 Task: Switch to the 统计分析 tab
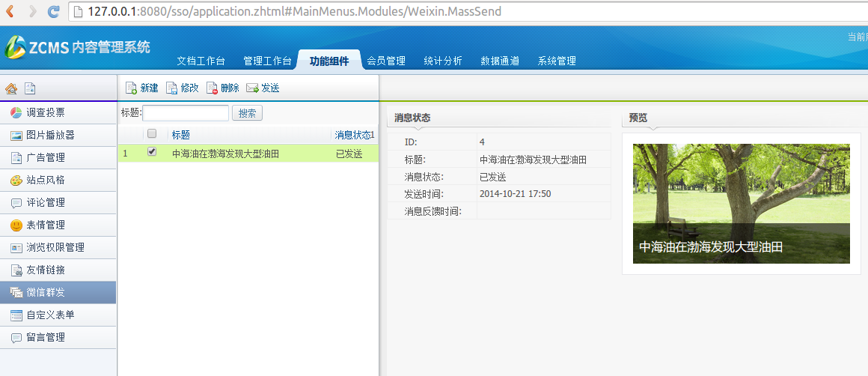tap(443, 61)
